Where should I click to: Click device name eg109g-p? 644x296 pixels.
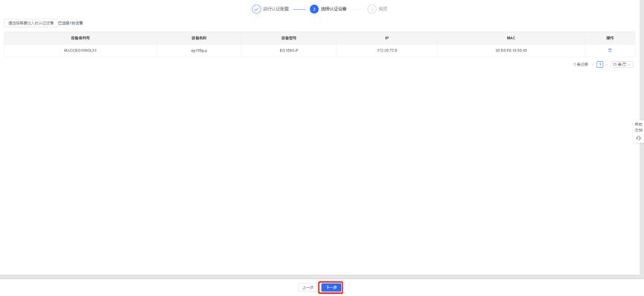click(200, 51)
